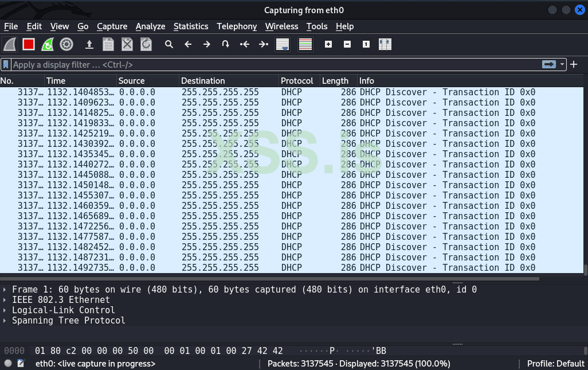Screen dimensions: 588x370
Task: Open the Telephony menu
Action: click(x=237, y=26)
